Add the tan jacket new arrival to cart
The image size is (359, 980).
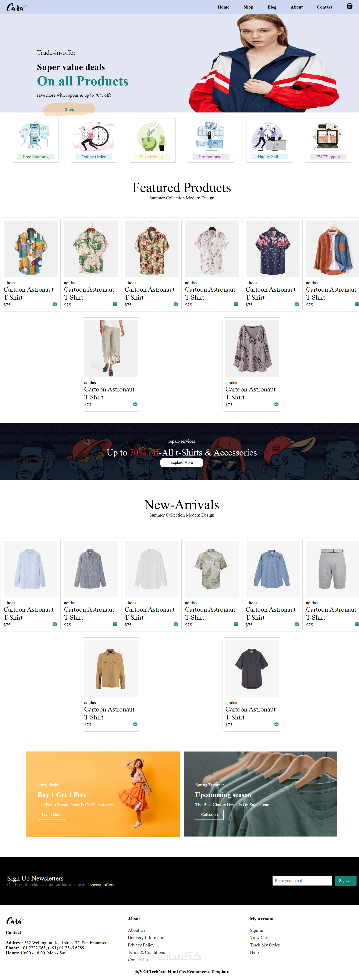click(x=135, y=724)
